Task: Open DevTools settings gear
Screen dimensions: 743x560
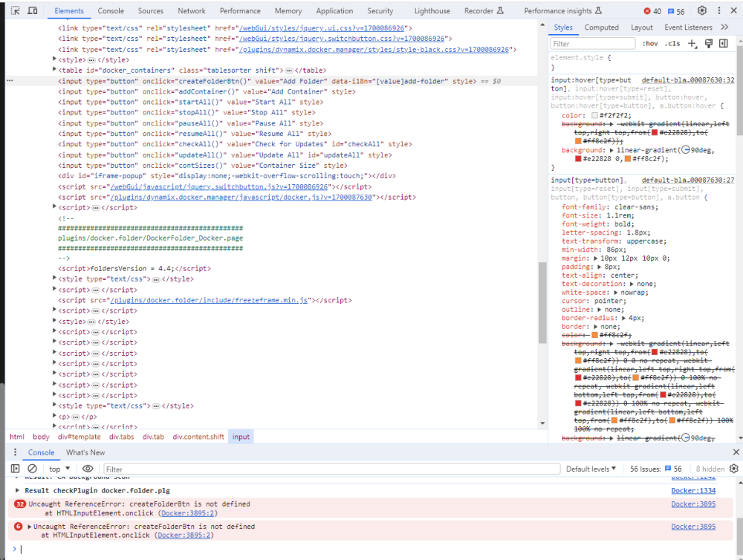Action: tap(702, 10)
